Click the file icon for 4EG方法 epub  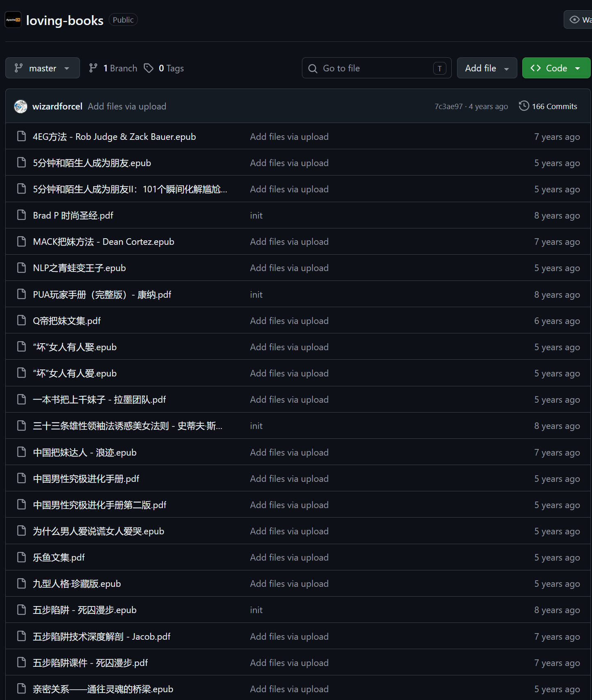pyautogui.click(x=21, y=137)
